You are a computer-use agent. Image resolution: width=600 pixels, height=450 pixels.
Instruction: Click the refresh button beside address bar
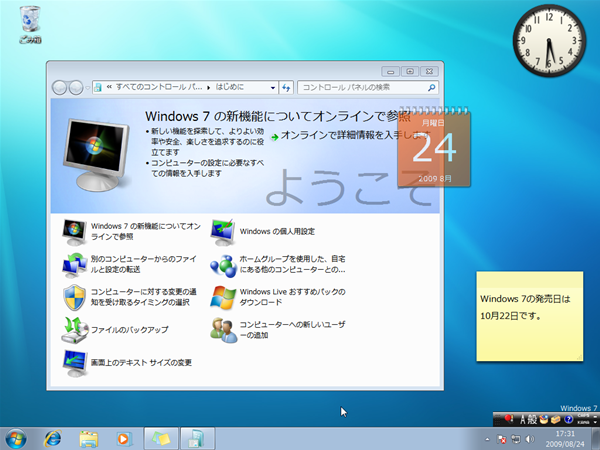click(286, 88)
